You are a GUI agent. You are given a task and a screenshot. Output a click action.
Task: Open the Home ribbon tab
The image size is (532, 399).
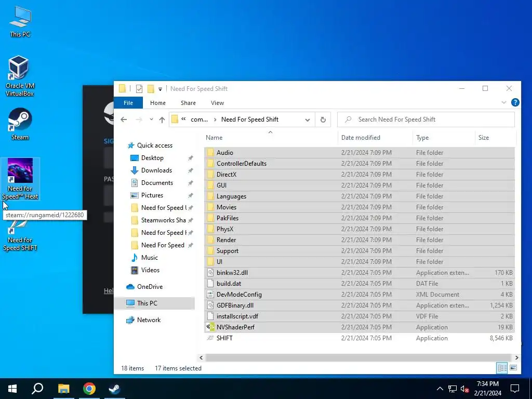[x=158, y=103]
